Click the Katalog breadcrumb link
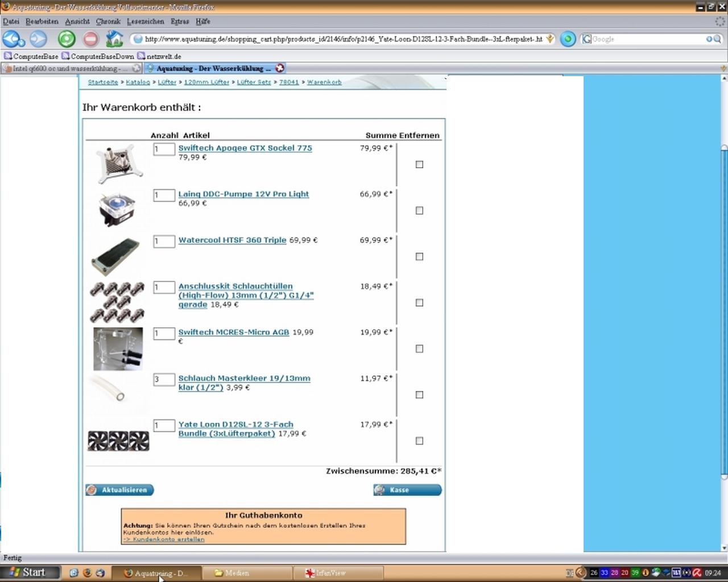This screenshot has height=582, width=728. (x=138, y=82)
